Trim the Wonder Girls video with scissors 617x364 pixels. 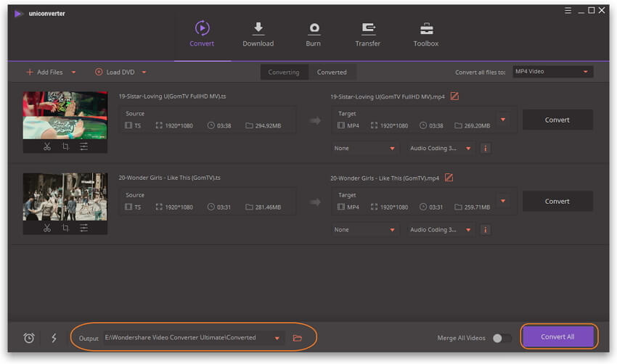pyautogui.click(x=47, y=228)
